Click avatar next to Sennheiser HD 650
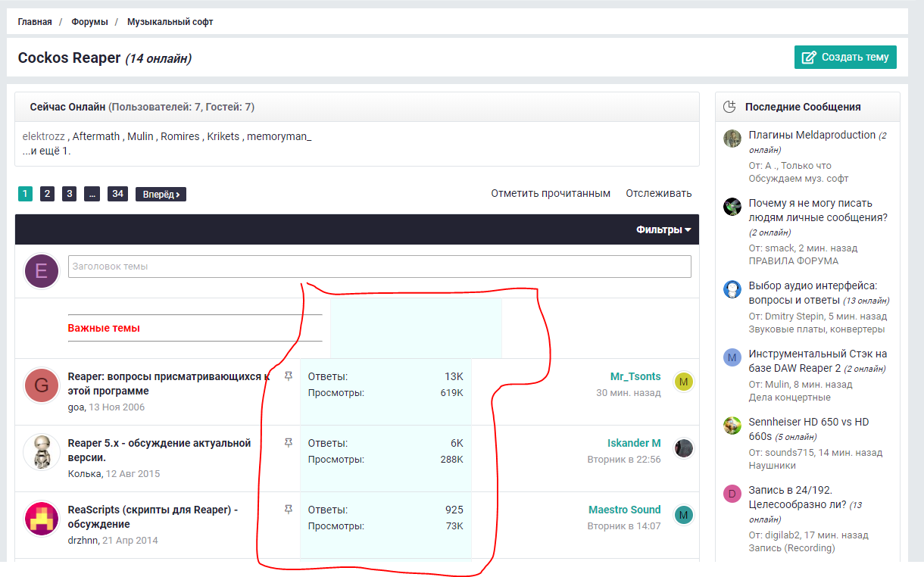 (x=732, y=425)
